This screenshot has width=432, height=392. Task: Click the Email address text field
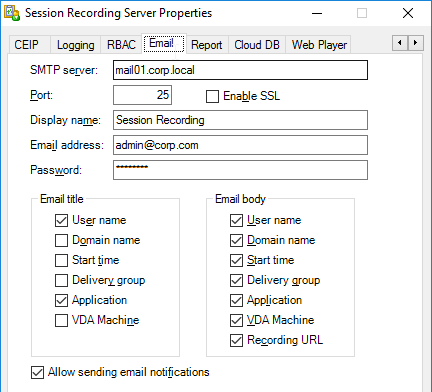[x=240, y=145]
